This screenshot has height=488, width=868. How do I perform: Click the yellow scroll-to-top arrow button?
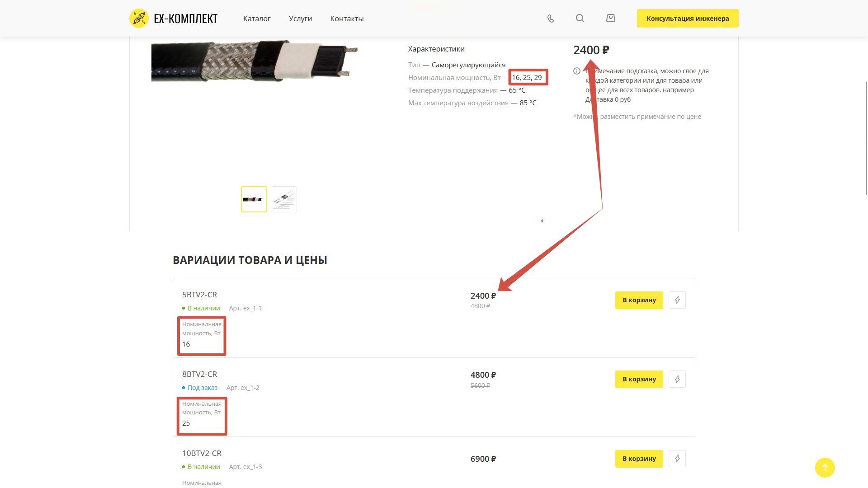point(825,468)
